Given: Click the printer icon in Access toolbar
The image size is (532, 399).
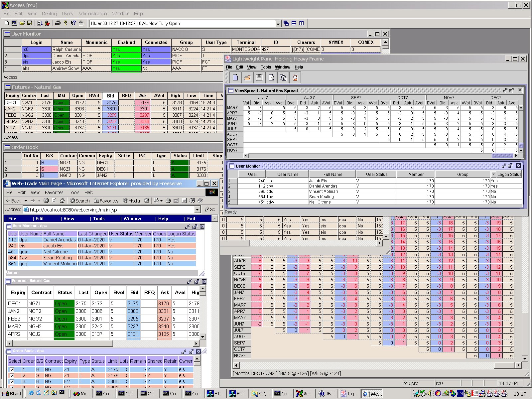Looking at the screenshot, I should (58, 23).
